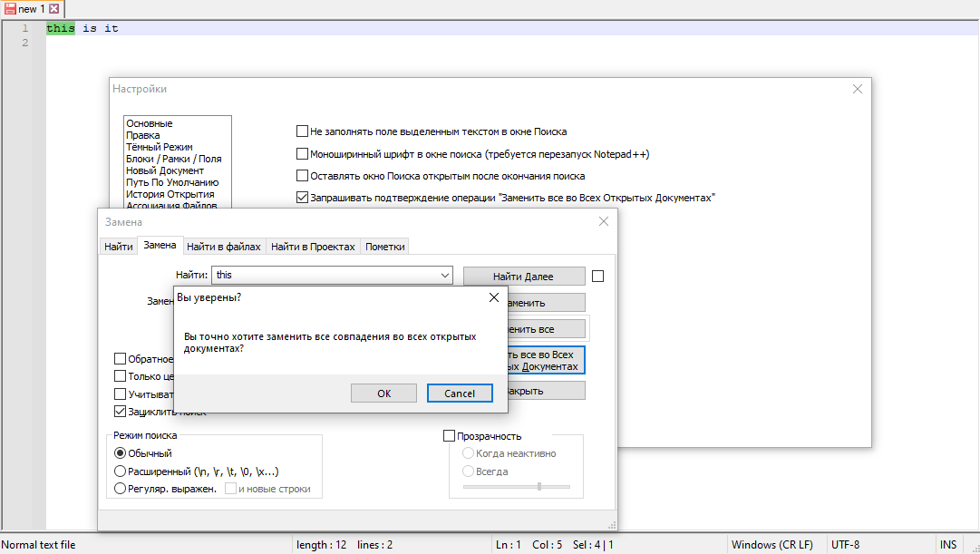The image size is (980, 554).
Task: Uncheck the "Зациклить поиск" checkbox
Action: pos(120,410)
